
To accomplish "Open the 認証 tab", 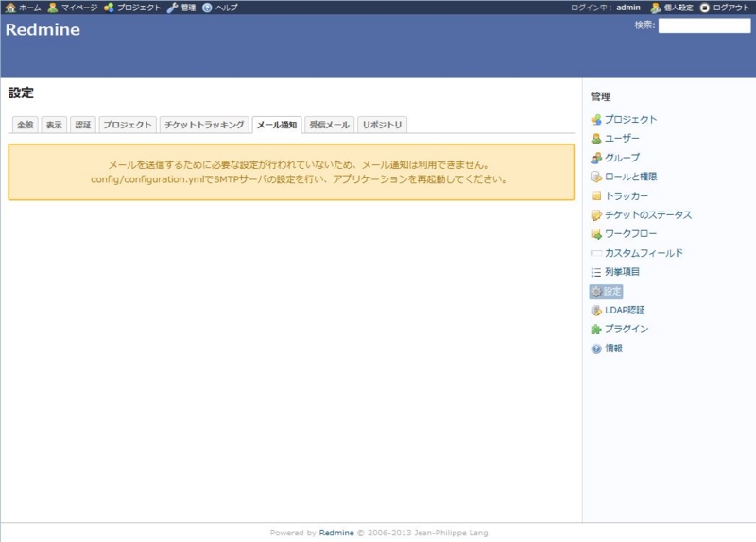I will point(83,125).
